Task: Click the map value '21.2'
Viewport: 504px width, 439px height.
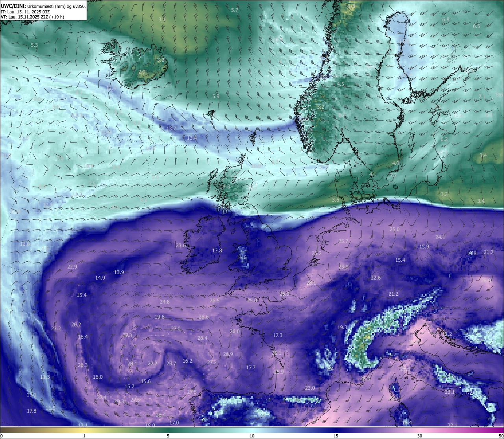Action: (x=393, y=294)
